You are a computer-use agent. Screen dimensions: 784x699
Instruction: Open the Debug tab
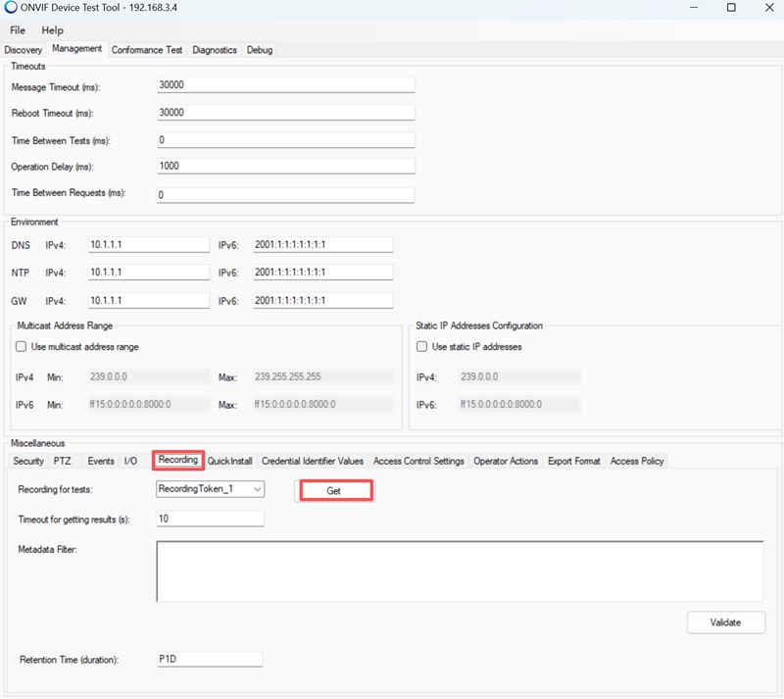click(x=260, y=50)
